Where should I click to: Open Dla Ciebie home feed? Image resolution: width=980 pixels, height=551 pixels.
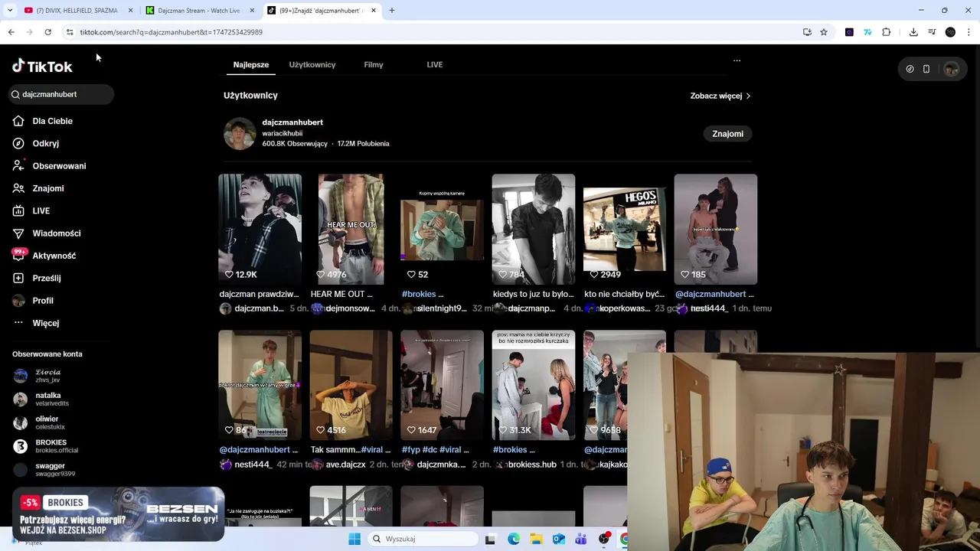pyautogui.click(x=43, y=121)
